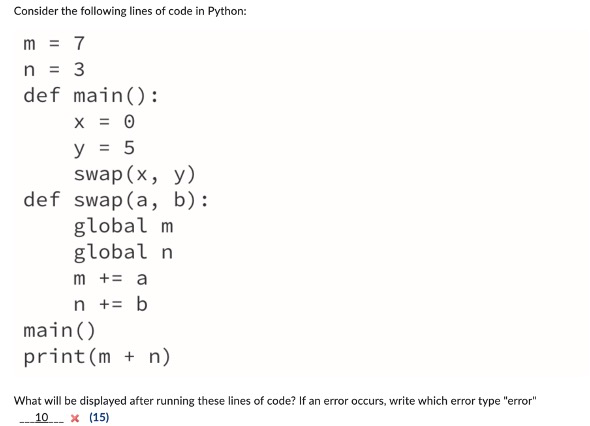Click the red incorrect X mark icon
The height and width of the screenshot is (426, 590).
75,418
